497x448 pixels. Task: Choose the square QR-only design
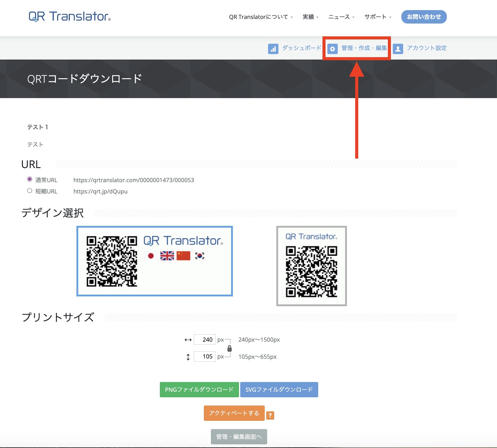(x=311, y=266)
